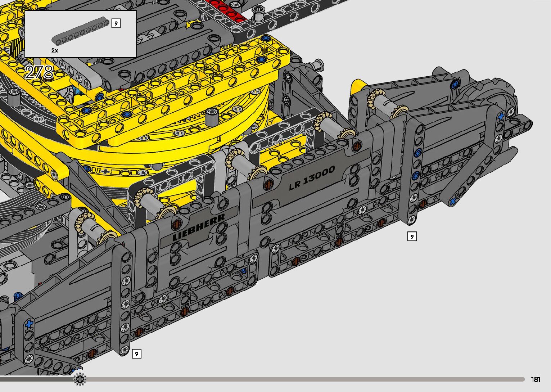Click the 2x quantity text in the parts box
The height and width of the screenshot is (392, 551).
tap(55, 50)
